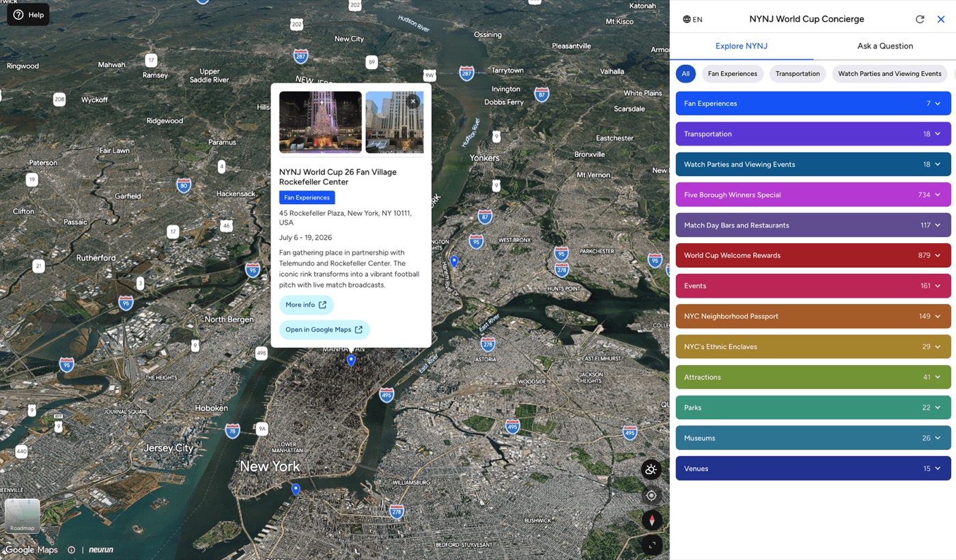The image size is (956, 560).
Task: Click the Tarrytown map label
Action: click(507, 70)
